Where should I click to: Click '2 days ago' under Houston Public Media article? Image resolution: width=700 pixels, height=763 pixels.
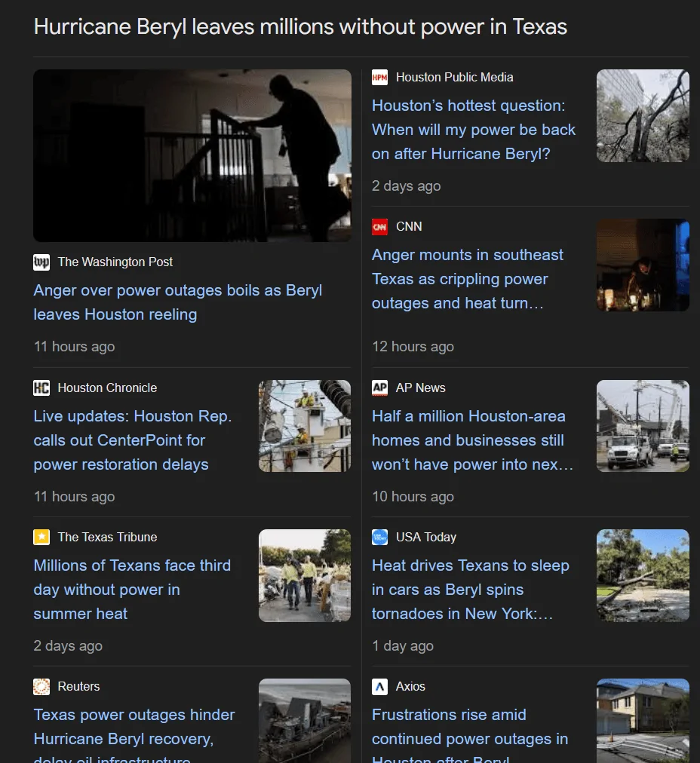pos(407,186)
